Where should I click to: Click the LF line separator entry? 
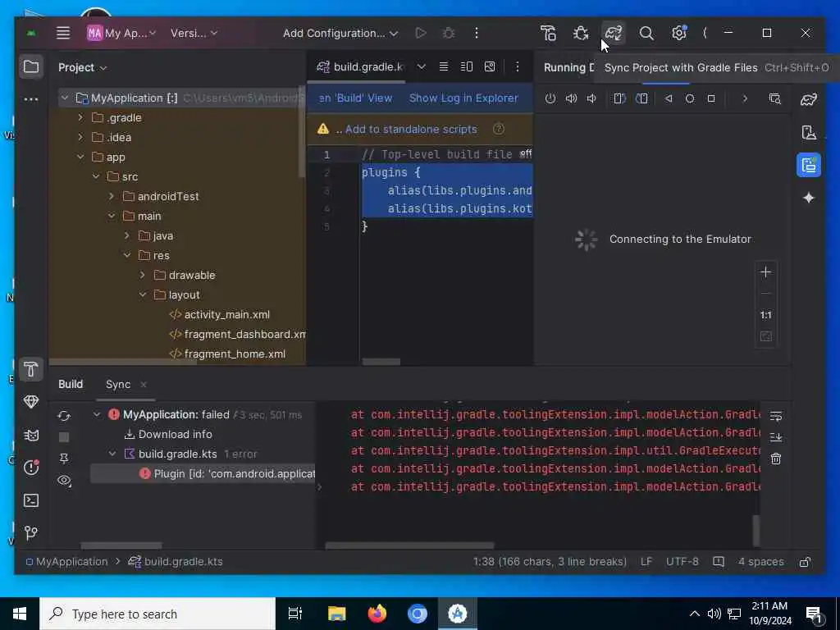click(646, 562)
